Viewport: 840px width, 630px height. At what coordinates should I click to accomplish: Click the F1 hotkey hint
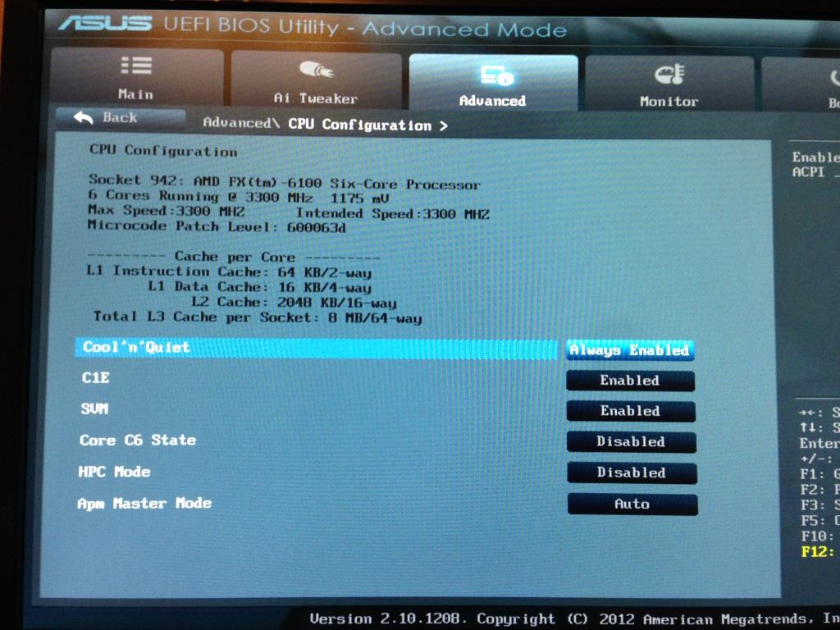819,474
